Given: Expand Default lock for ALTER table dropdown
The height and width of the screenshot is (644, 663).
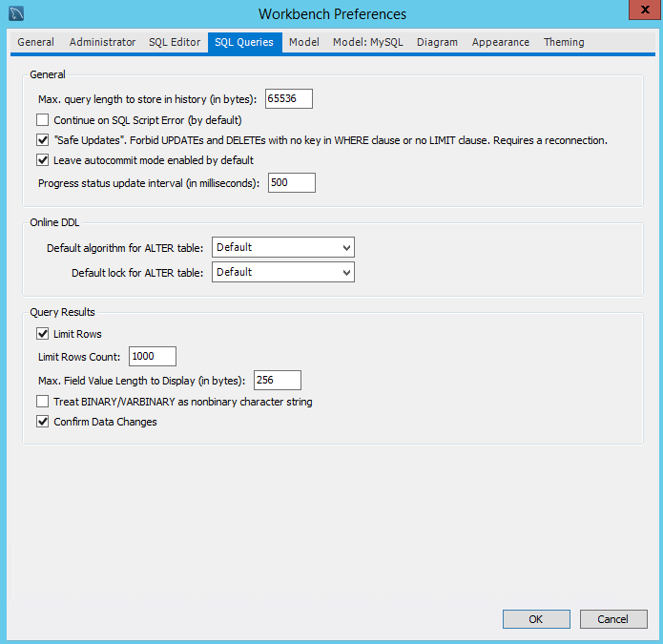Looking at the screenshot, I should click(283, 273).
